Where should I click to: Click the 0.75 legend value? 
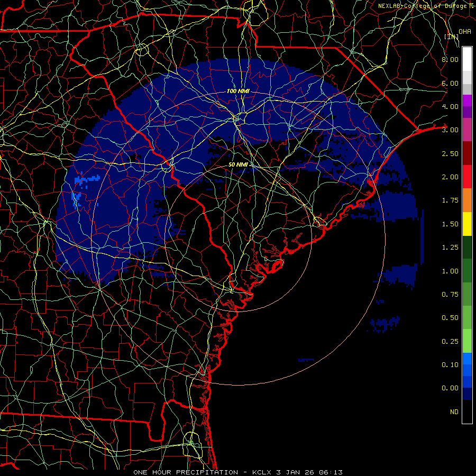click(x=450, y=295)
